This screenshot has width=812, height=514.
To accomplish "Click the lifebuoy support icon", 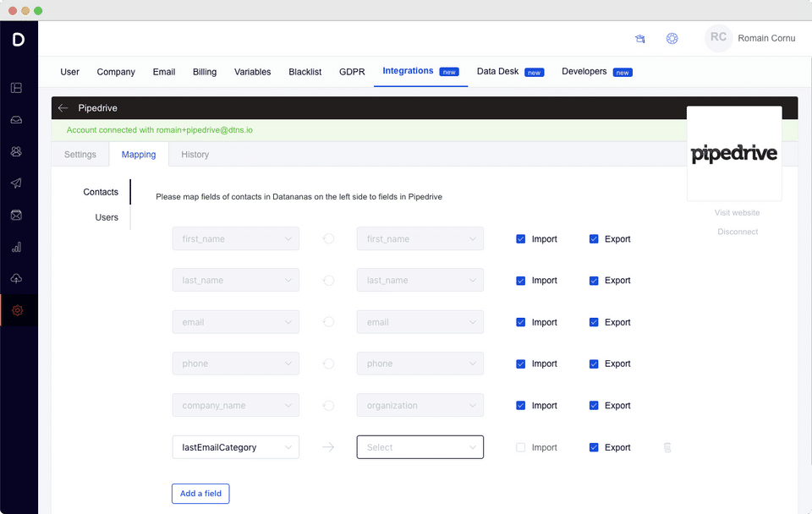I will point(672,38).
